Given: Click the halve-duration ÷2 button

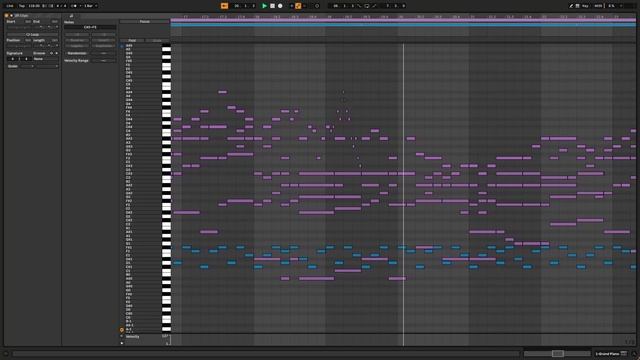Looking at the screenshot, I should 77,34.
